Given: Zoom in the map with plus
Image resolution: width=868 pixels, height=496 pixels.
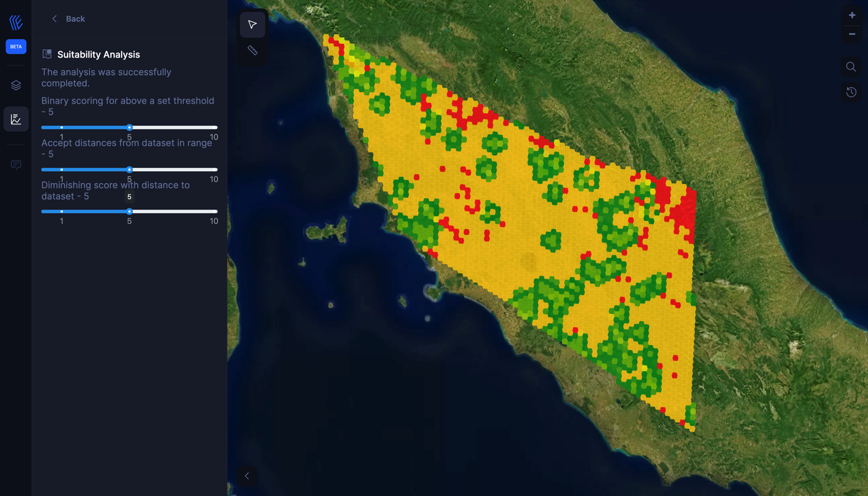Looking at the screenshot, I should coord(851,15).
